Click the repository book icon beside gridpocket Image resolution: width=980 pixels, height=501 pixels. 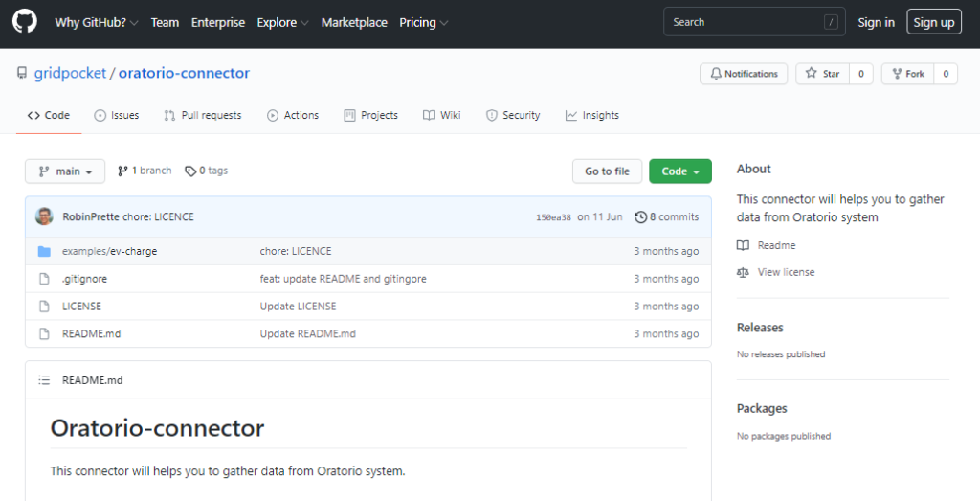coord(23,73)
